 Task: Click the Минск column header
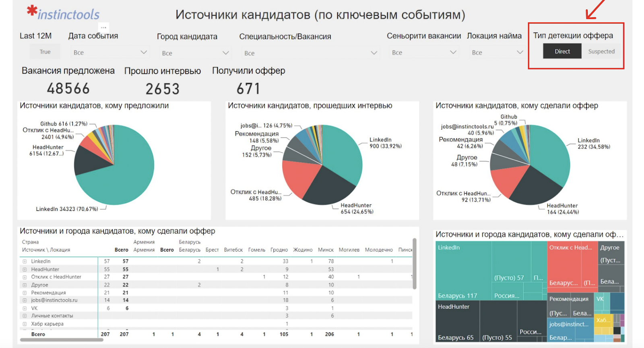(x=326, y=250)
